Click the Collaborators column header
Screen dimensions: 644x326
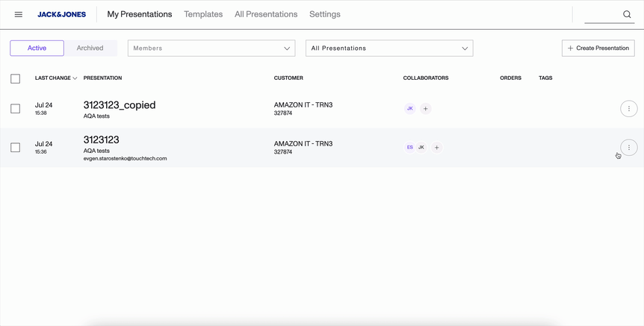coord(426,78)
